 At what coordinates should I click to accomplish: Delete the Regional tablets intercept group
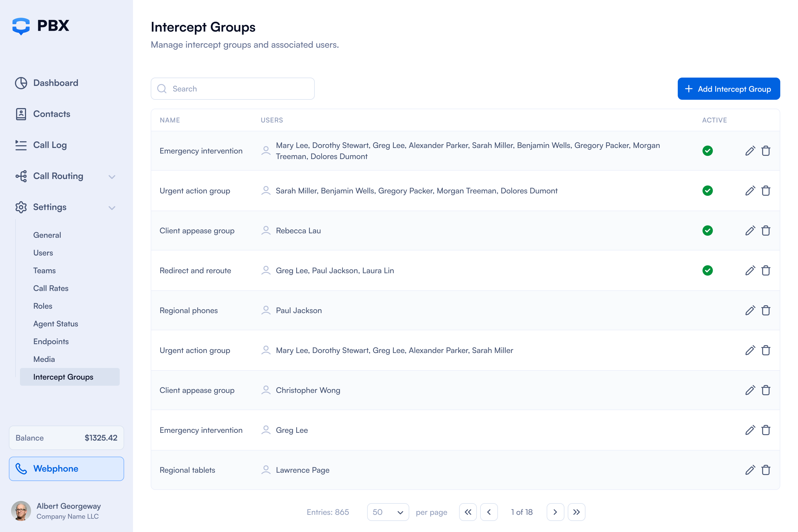[766, 470]
